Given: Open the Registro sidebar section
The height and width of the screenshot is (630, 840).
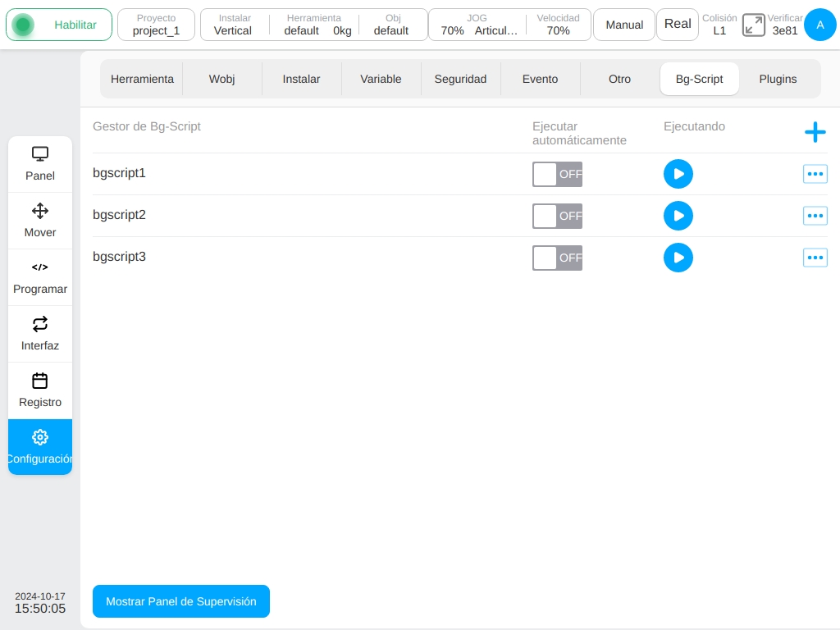Looking at the screenshot, I should [40, 390].
